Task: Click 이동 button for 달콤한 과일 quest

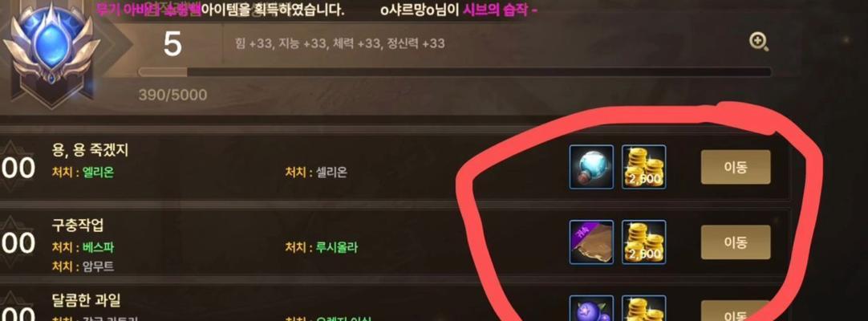Action: [x=736, y=311]
